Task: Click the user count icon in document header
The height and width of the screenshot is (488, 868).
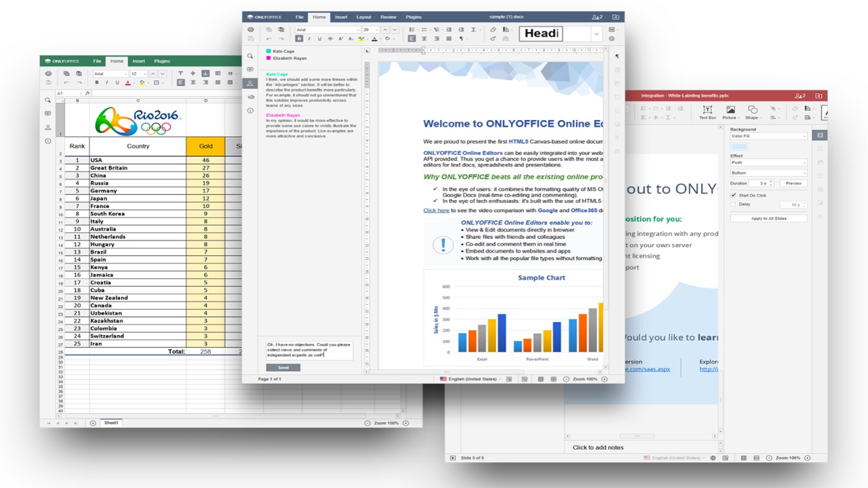Action: pyautogui.click(x=597, y=17)
